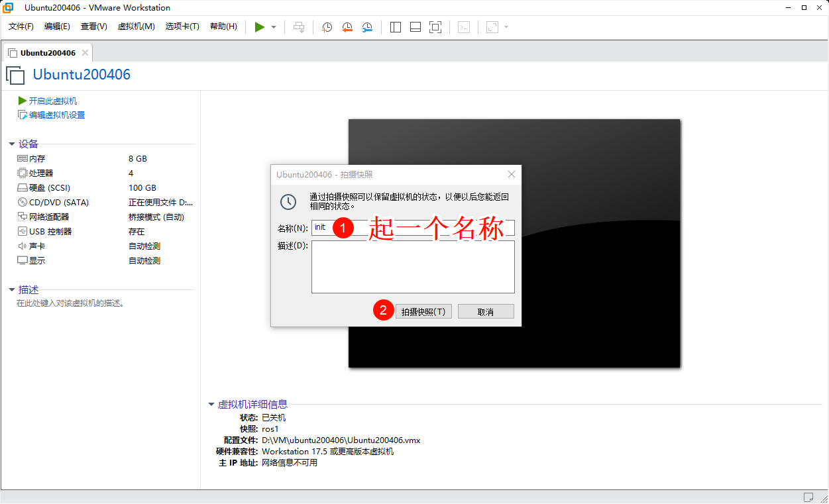Click the 100 GB disk value
The image size is (829, 504).
142,188
